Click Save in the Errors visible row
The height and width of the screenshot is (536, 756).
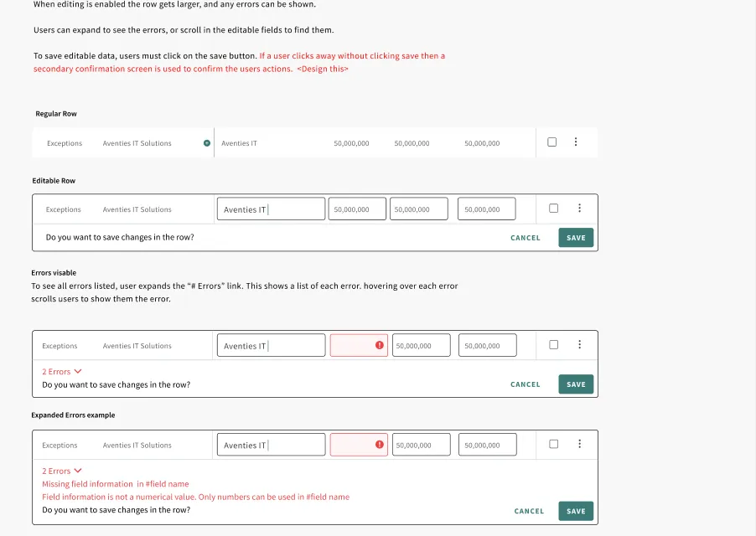click(x=576, y=384)
